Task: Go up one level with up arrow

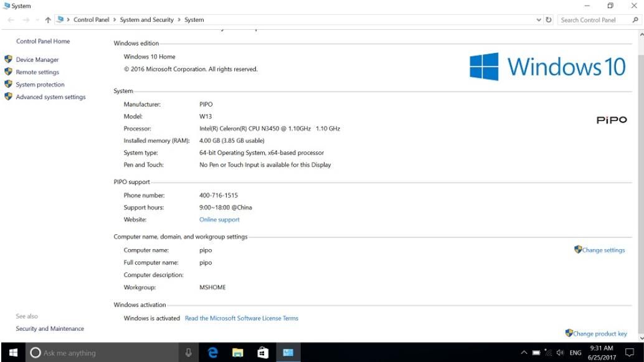Action: coord(48,20)
